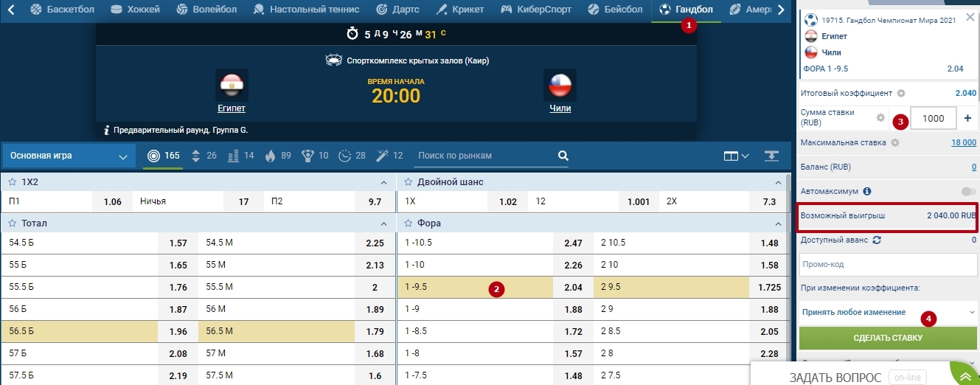Open the all-markets target icon 165
Image resolution: width=980 pixels, height=385 pixels.
163,156
